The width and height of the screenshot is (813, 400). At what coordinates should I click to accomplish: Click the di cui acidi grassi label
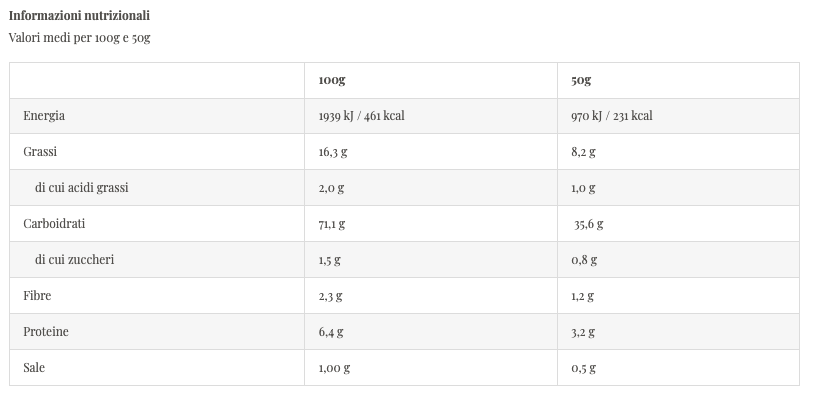tap(81, 188)
